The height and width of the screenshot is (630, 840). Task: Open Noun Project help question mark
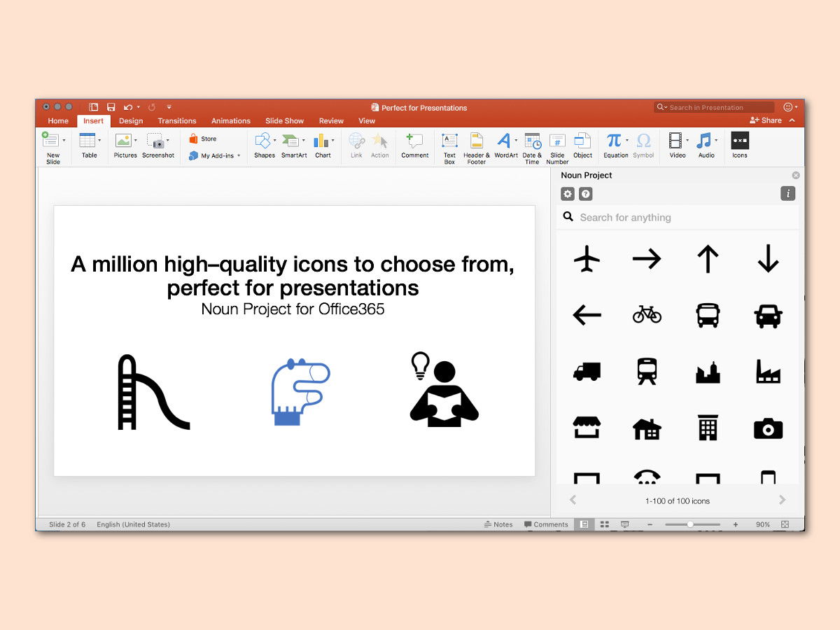[x=586, y=195]
